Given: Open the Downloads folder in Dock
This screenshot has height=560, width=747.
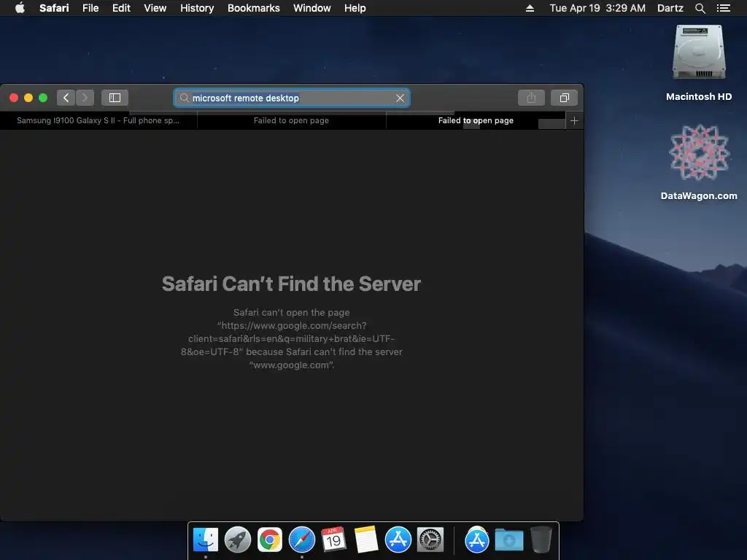Looking at the screenshot, I should 508,540.
